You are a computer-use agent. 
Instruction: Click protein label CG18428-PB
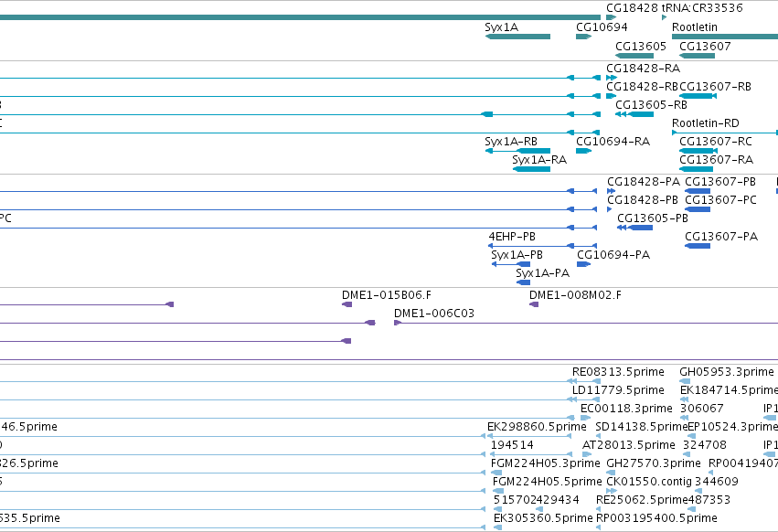643,200
